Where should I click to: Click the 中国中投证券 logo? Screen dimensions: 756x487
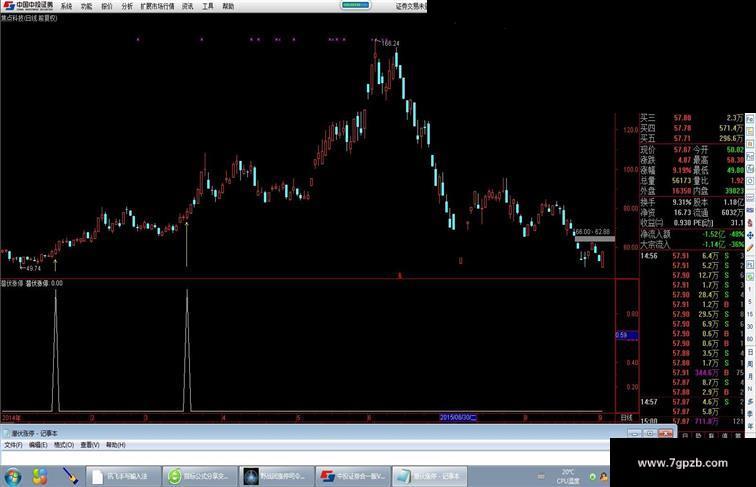28,6
